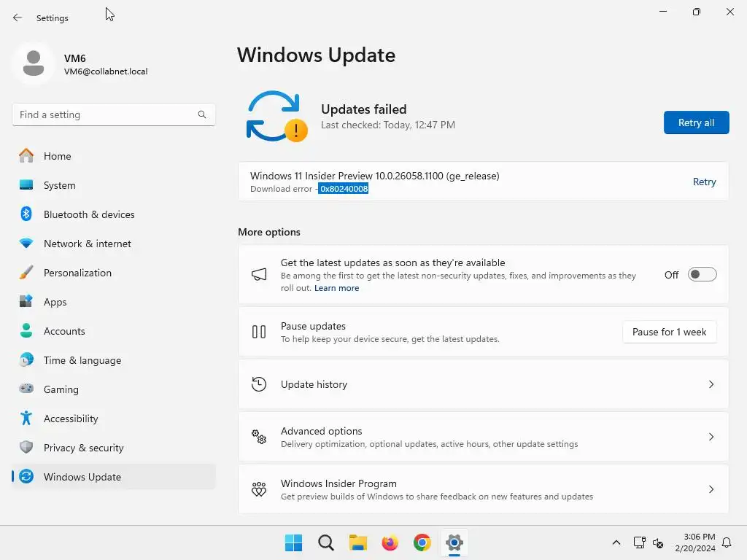Image resolution: width=747 pixels, height=560 pixels.
Task: Click the Windows Insider Program hearts icon
Action: click(259, 489)
